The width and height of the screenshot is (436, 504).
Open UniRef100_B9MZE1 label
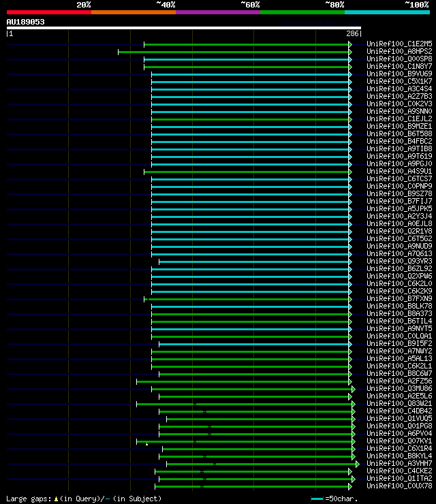pyautogui.click(x=399, y=126)
